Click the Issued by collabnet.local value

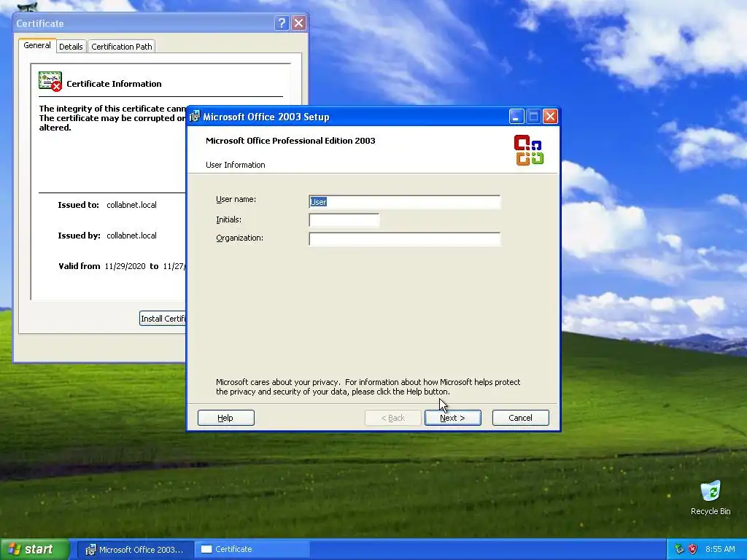(x=131, y=236)
